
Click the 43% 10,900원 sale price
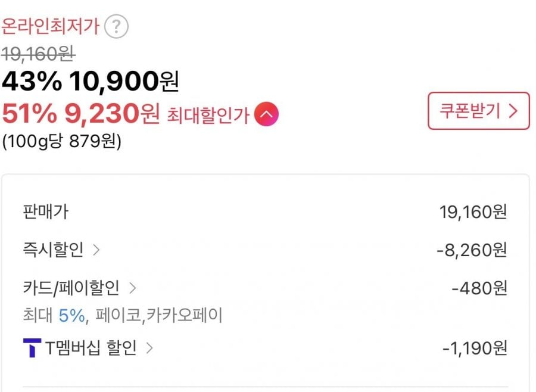pyautogui.click(x=90, y=82)
